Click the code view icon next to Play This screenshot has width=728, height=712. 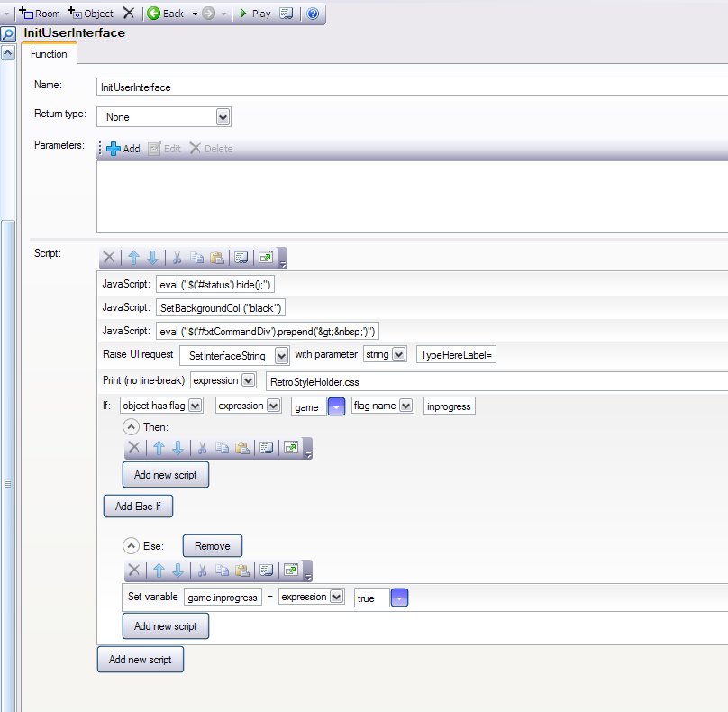point(287,14)
